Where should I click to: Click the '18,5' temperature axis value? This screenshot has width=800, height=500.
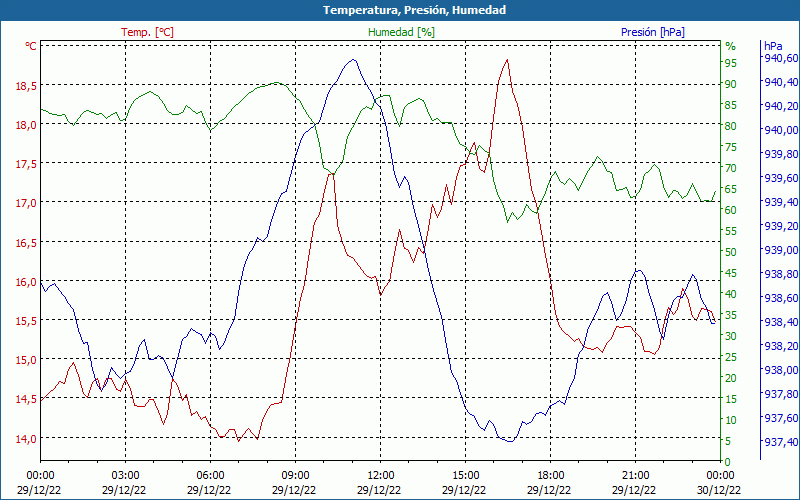26,86
